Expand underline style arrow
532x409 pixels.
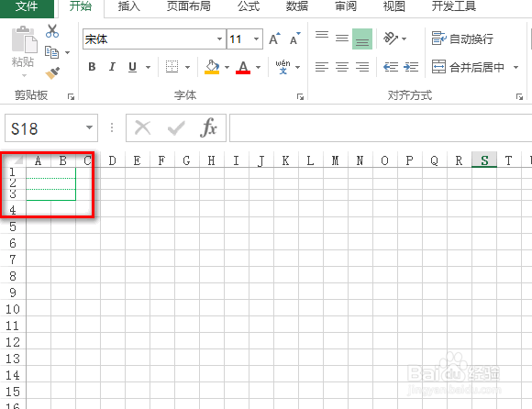pos(149,67)
